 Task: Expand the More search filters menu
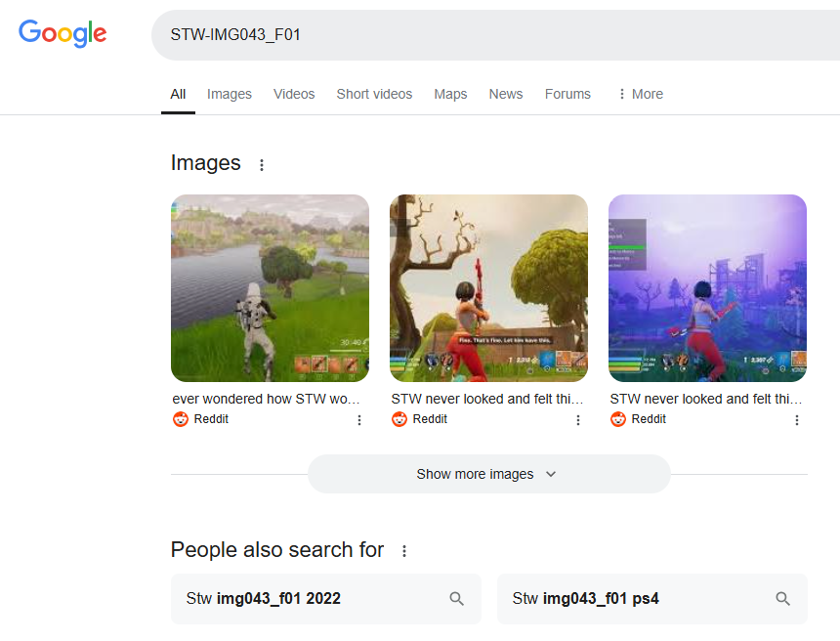[x=641, y=94]
